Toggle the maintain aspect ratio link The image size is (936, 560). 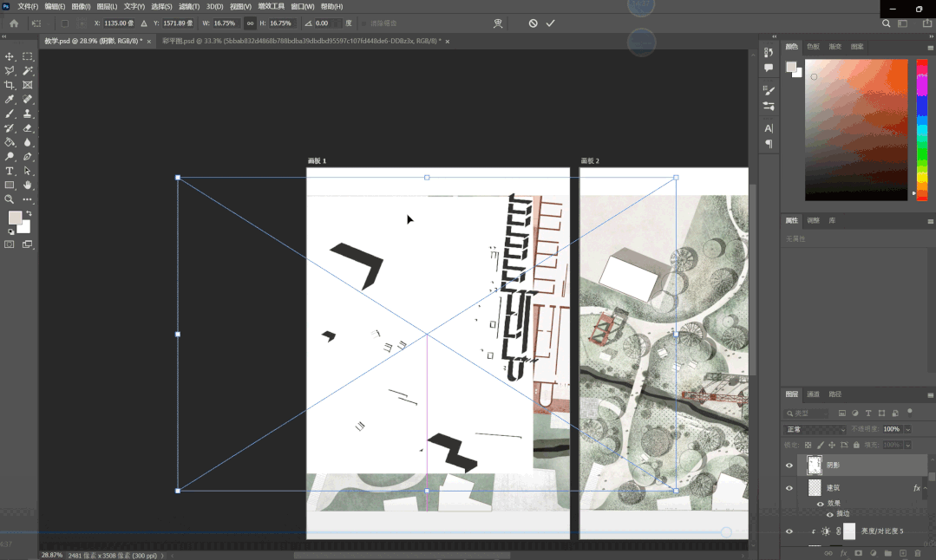pyautogui.click(x=251, y=23)
